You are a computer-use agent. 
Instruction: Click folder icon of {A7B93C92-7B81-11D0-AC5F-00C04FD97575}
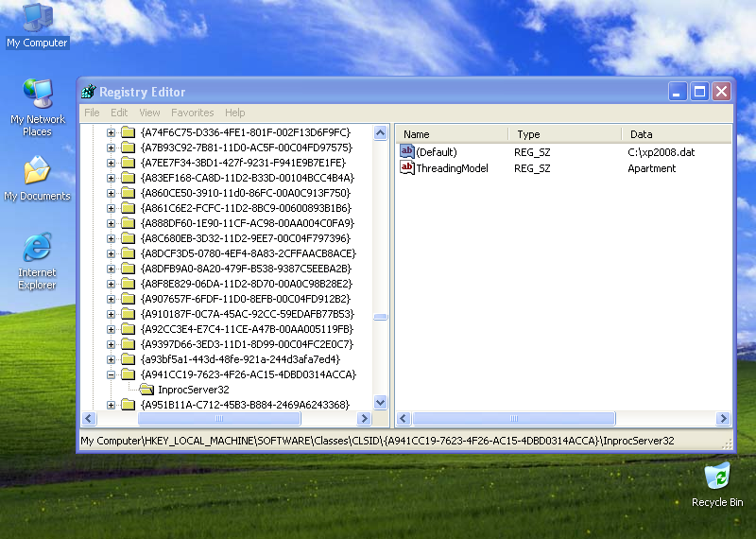[x=128, y=148]
